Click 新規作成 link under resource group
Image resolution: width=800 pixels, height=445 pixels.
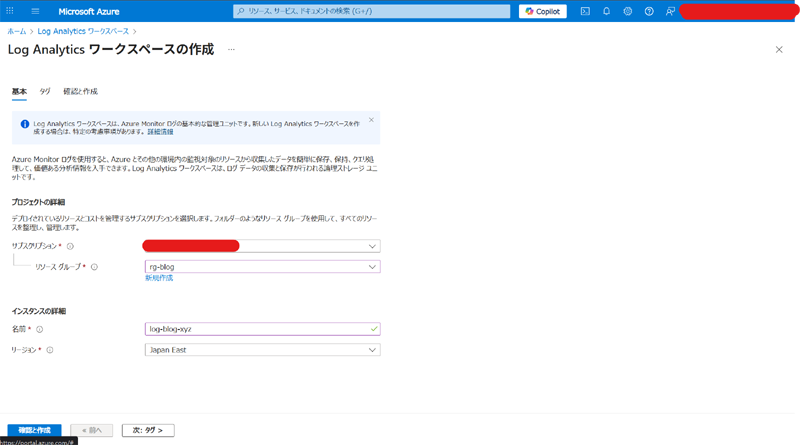click(x=159, y=278)
